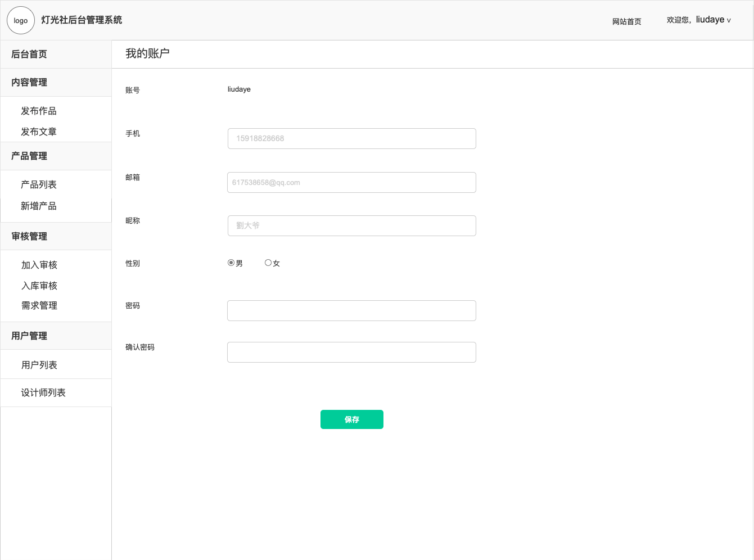
Task: Open 设计师列表 in sidebar
Action: point(43,392)
